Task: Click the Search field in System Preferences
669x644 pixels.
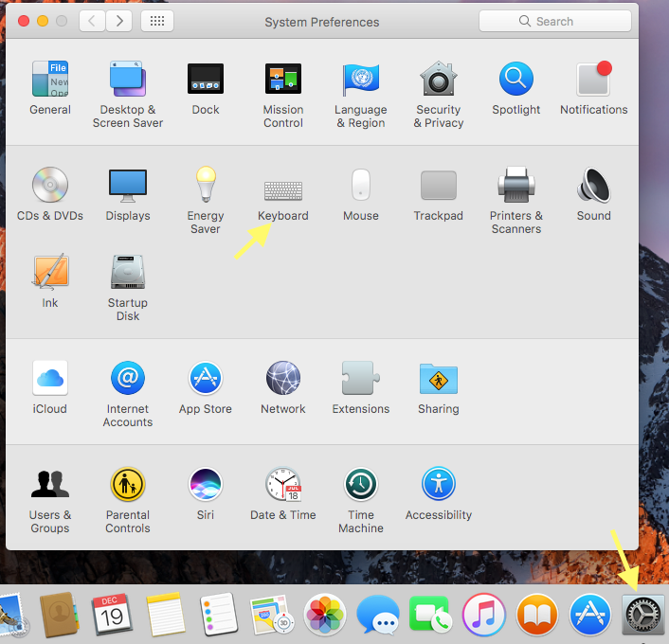Action: [554, 21]
